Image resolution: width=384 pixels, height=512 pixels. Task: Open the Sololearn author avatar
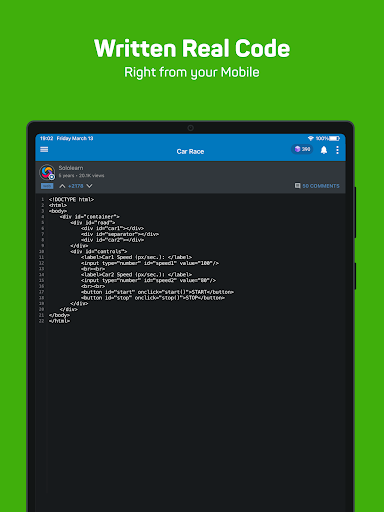(x=47, y=172)
